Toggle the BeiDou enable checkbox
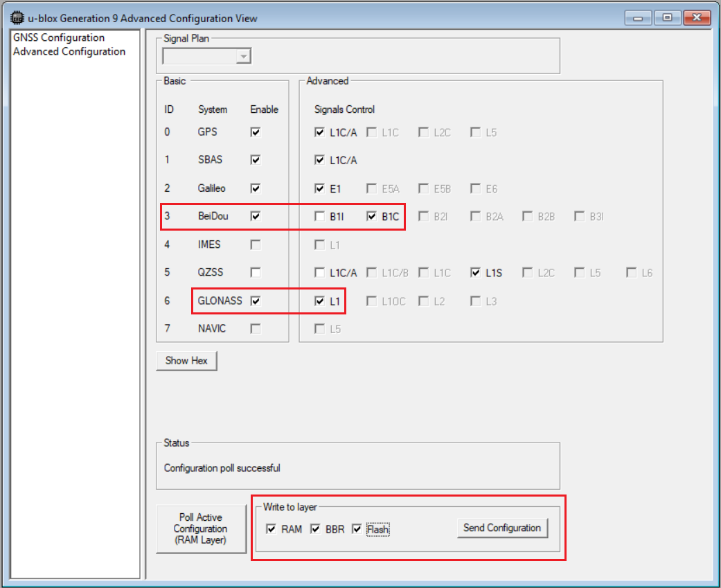The height and width of the screenshot is (588, 721). [x=256, y=215]
